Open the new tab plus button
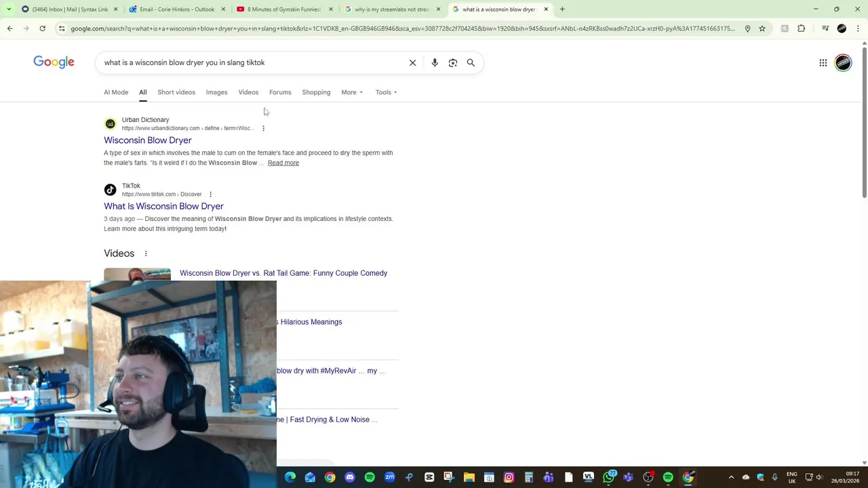This screenshot has width=868, height=488. [x=562, y=9]
